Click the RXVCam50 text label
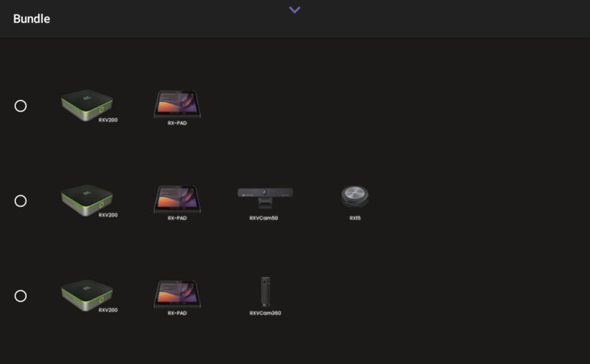Screen dimensions: 590x364 click(263, 218)
